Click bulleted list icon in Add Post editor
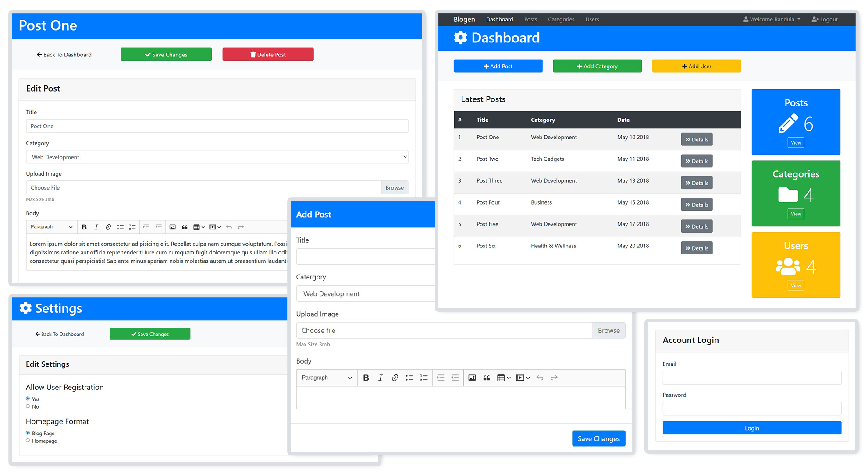Screen dimensions: 868x473 (409, 378)
